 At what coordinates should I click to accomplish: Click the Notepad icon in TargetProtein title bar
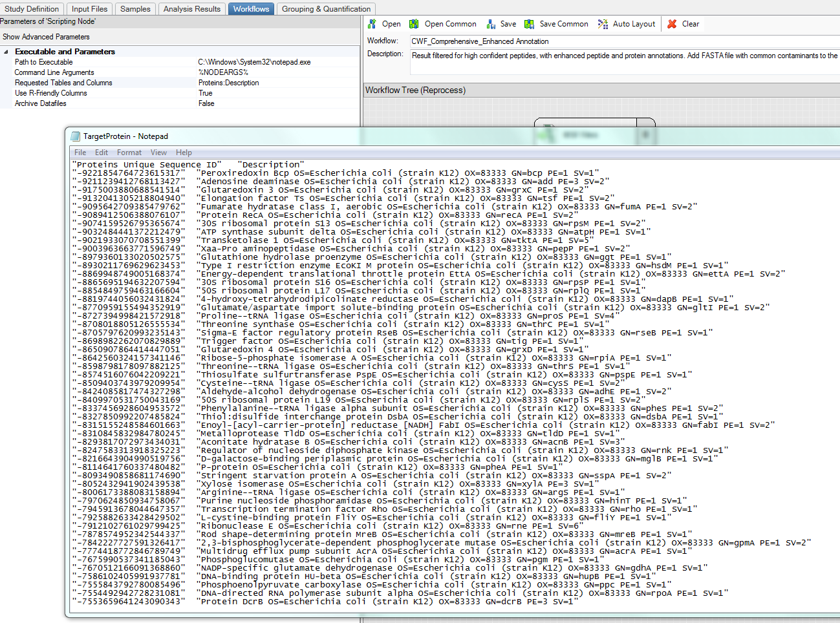(75, 136)
